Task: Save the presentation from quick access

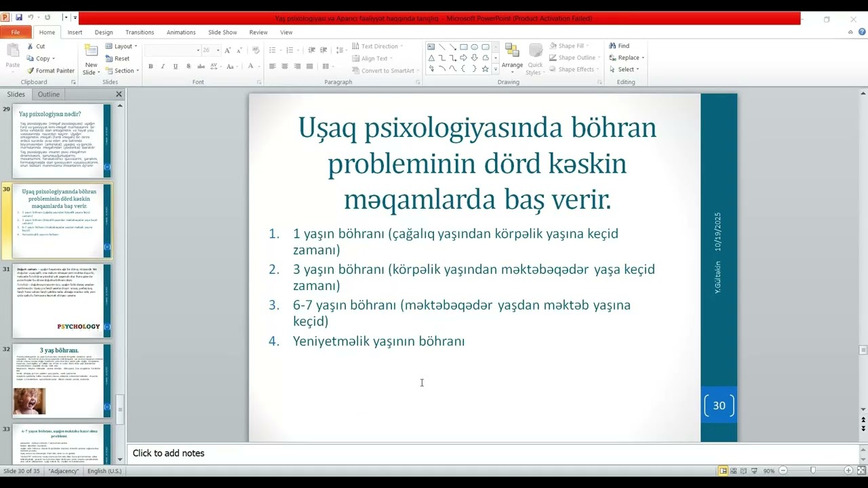Action: [19, 18]
